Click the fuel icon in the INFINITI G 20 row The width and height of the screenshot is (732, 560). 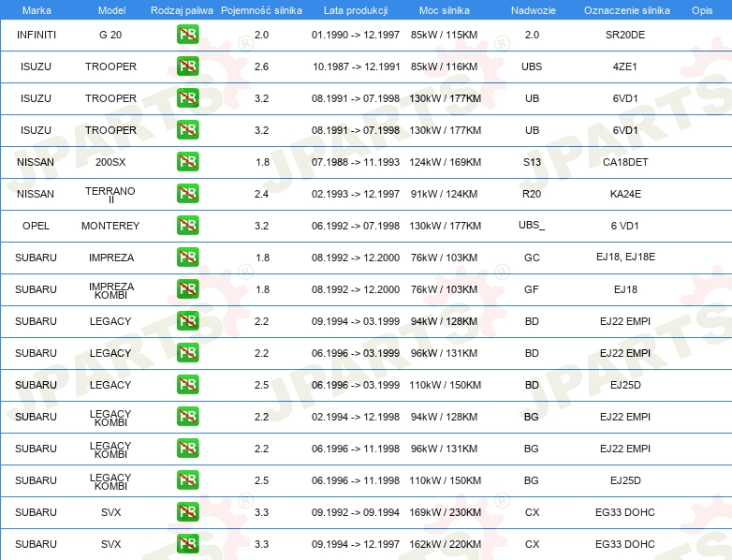tap(187, 35)
